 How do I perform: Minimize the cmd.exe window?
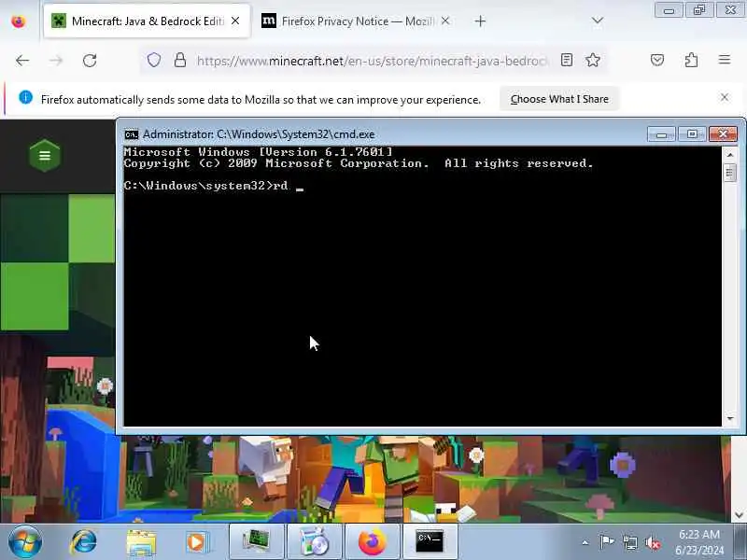pyautogui.click(x=661, y=134)
